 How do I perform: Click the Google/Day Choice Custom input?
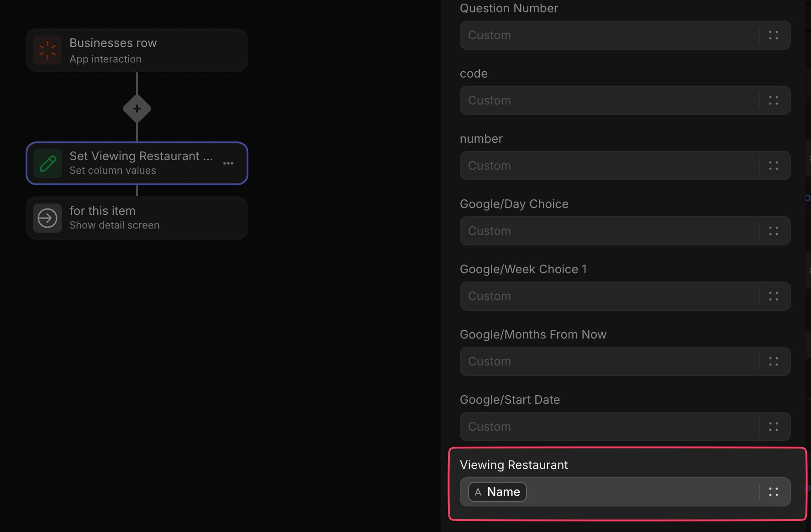click(610, 231)
